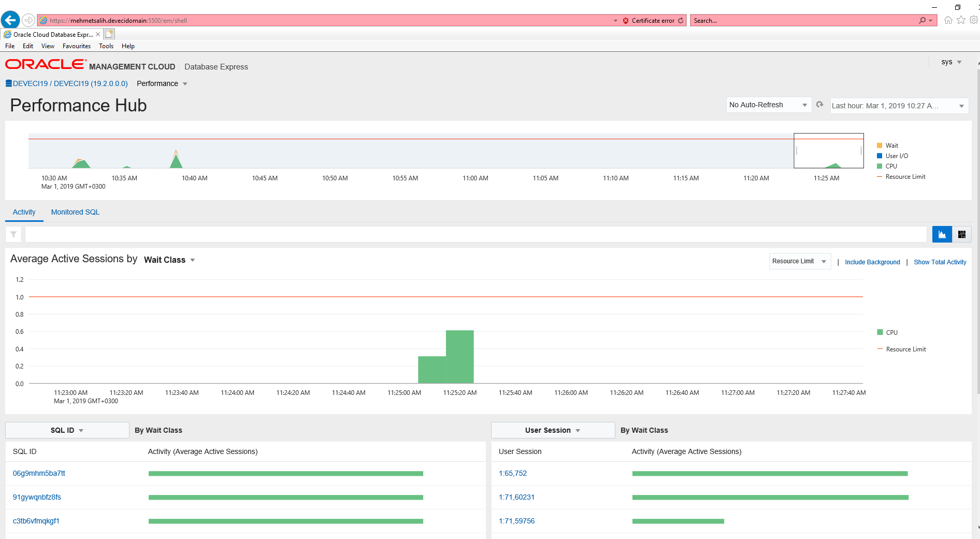The width and height of the screenshot is (980, 539).
Task: Open browser favourites star icon
Action: 961,20
